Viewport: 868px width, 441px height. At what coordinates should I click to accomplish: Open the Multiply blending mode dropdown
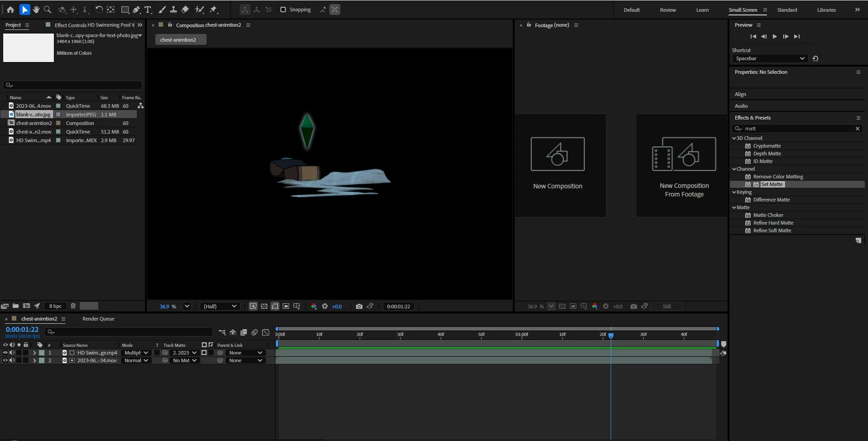pos(136,353)
